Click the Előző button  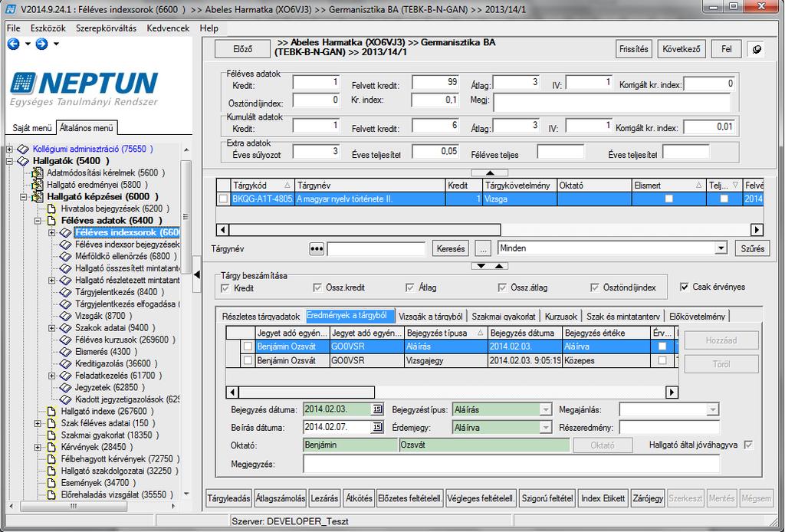pos(243,49)
